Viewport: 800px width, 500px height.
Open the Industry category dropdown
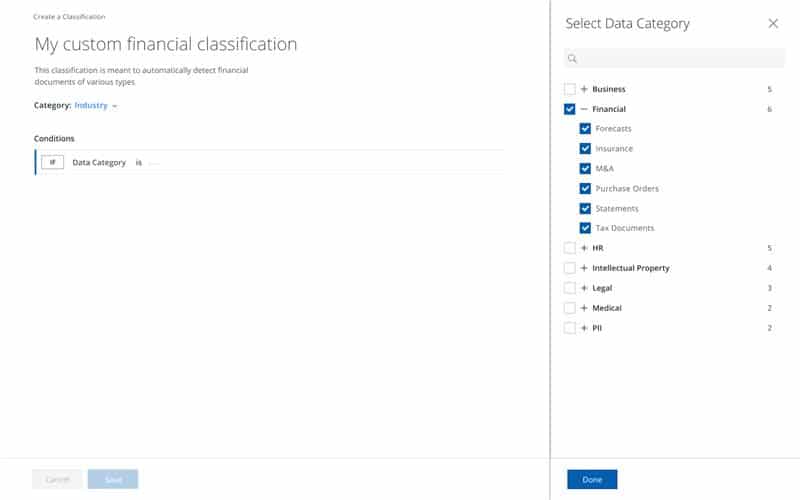click(x=96, y=105)
